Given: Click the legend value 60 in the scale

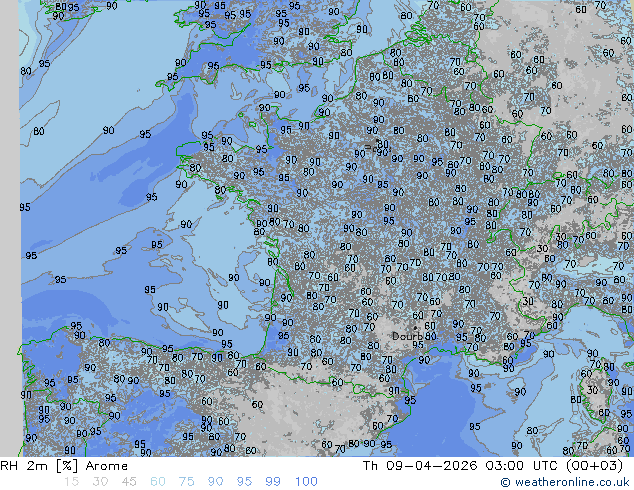Looking at the screenshot, I should pos(158,482).
